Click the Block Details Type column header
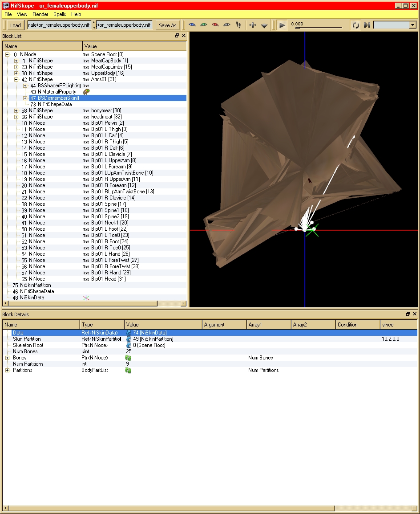The image size is (420, 514). coord(102,325)
